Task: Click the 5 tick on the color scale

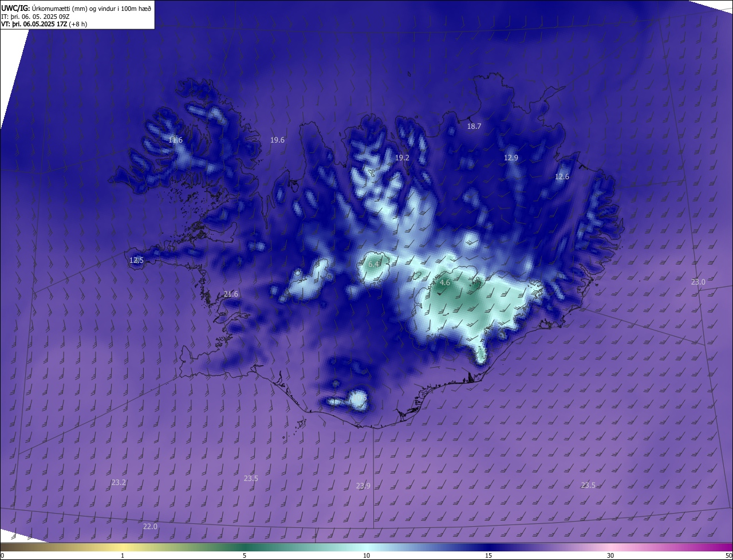Action: [245, 556]
